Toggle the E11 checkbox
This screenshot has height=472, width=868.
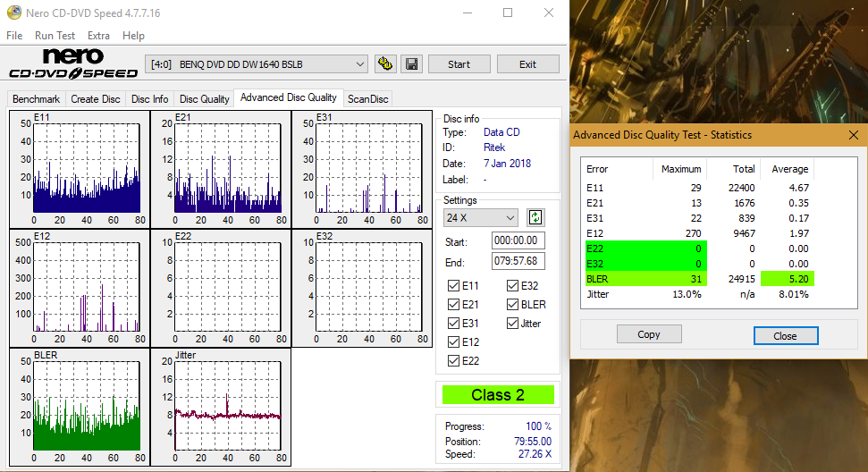pyautogui.click(x=453, y=285)
